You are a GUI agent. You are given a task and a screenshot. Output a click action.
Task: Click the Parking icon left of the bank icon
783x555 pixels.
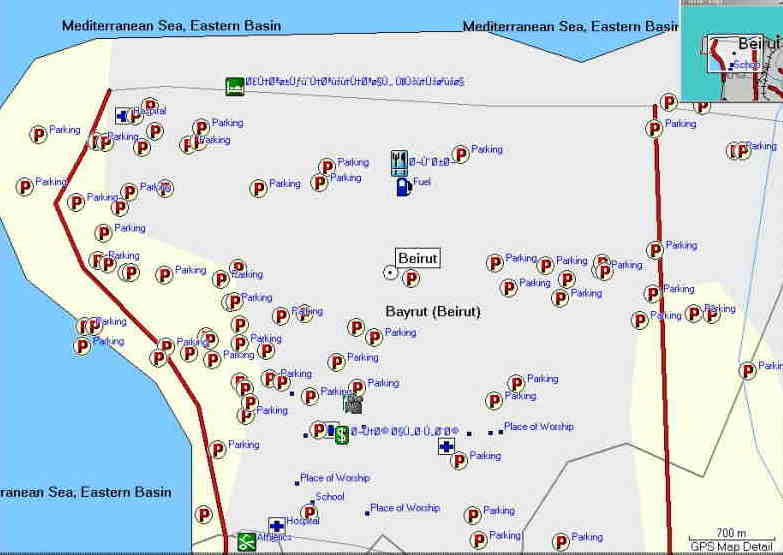319,430
